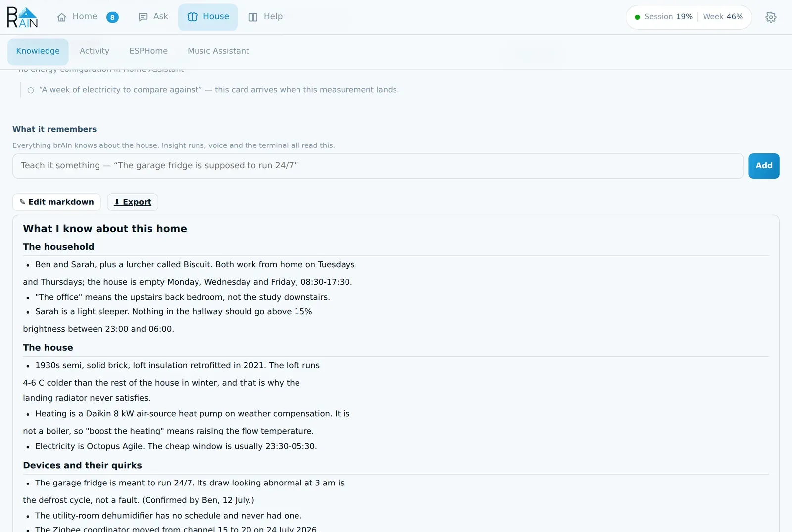Click the brAIn logo
Screen dimensions: 792x532
coord(22,17)
